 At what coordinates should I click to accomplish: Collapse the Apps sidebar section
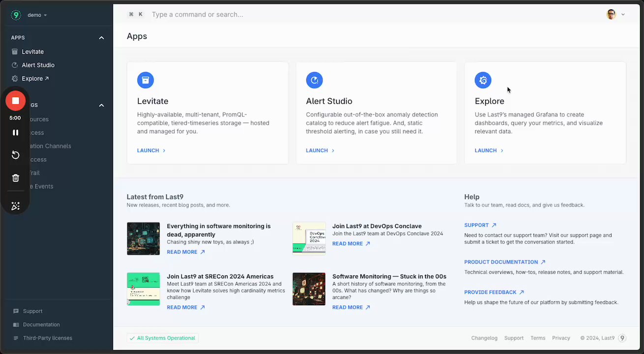[x=101, y=38]
